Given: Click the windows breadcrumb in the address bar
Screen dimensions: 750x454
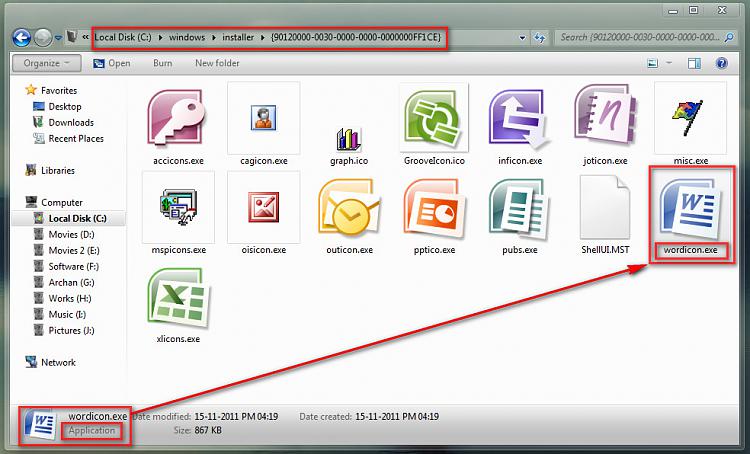Looking at the screenshot, I should (x=187, y=37).
